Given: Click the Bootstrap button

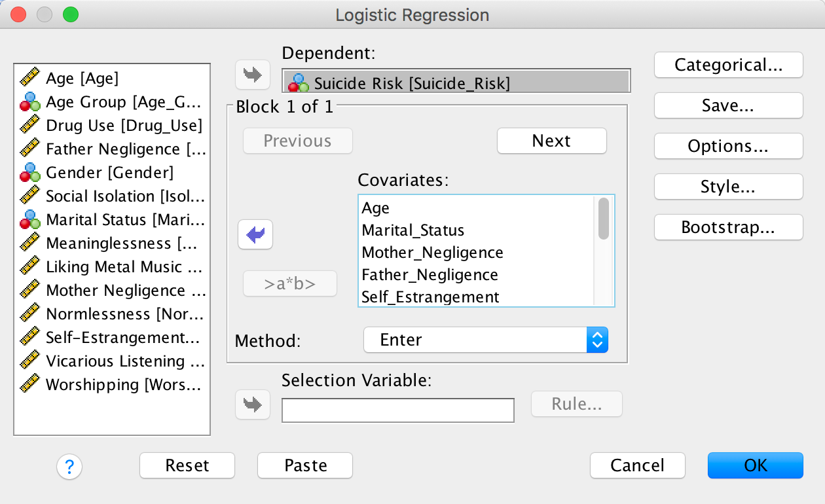Looking at the screenshot, I should coord(728,228).
